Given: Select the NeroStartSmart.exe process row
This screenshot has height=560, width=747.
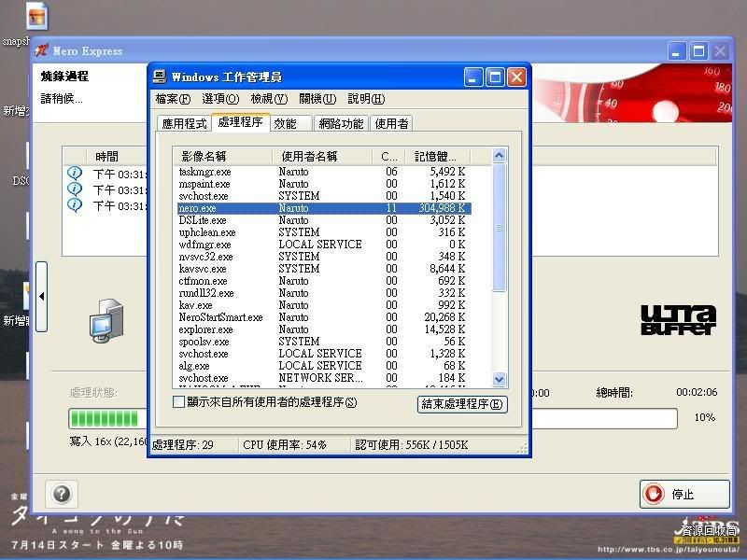Looking at the screenshot, I should click(322, 317).
